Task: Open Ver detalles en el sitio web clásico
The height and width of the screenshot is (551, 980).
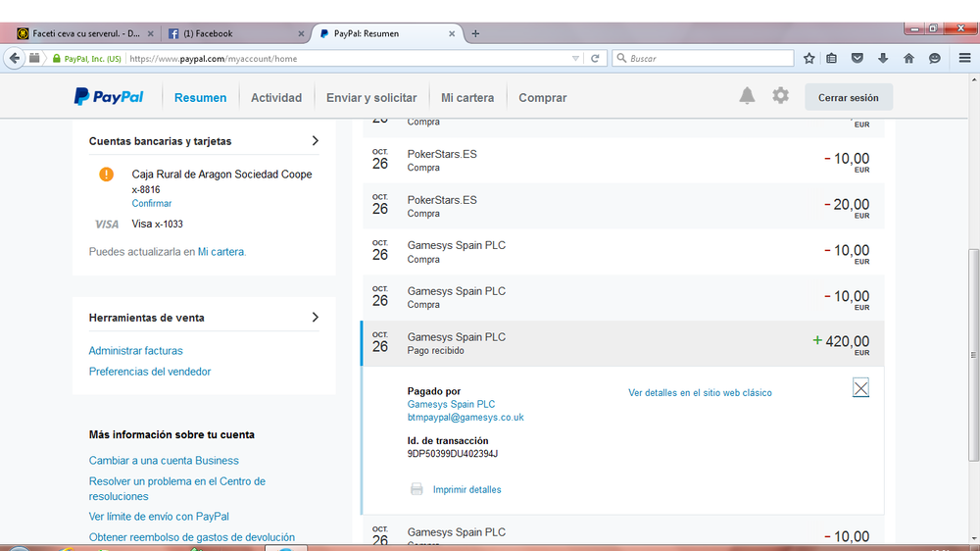Action: [700, 393]
